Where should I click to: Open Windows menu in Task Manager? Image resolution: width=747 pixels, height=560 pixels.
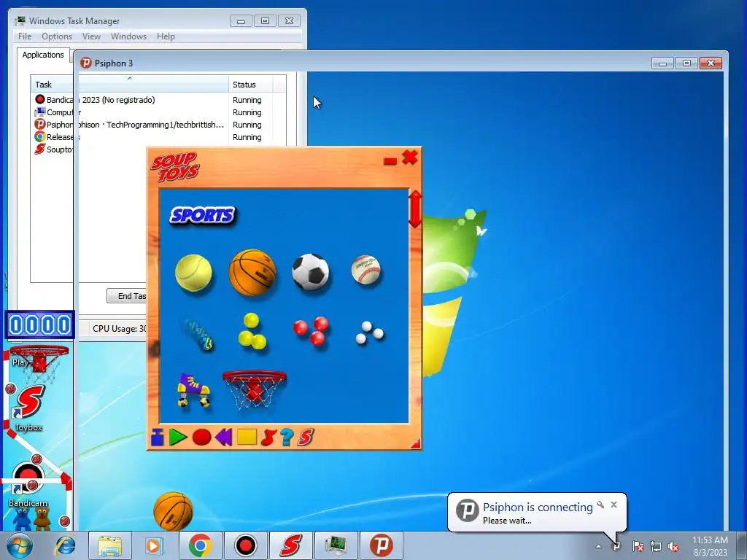click(128, 36)
